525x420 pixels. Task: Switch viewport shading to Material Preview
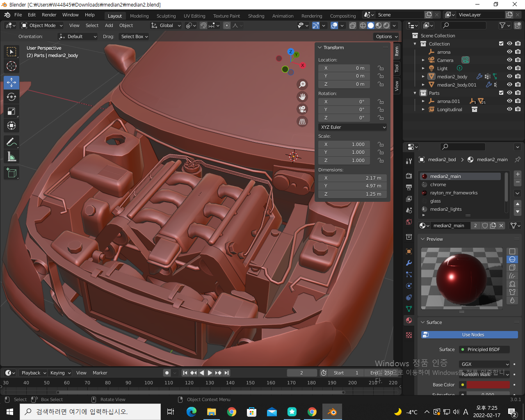click(x=379, y=25)
